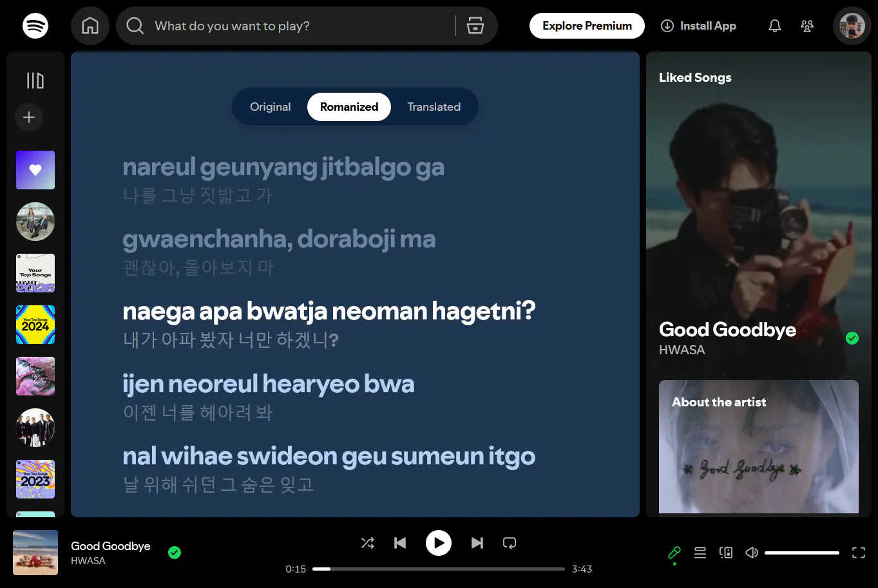Switch lyrics to Translated tab
Viewport: 878px width, 588px height.
point(434,107)
